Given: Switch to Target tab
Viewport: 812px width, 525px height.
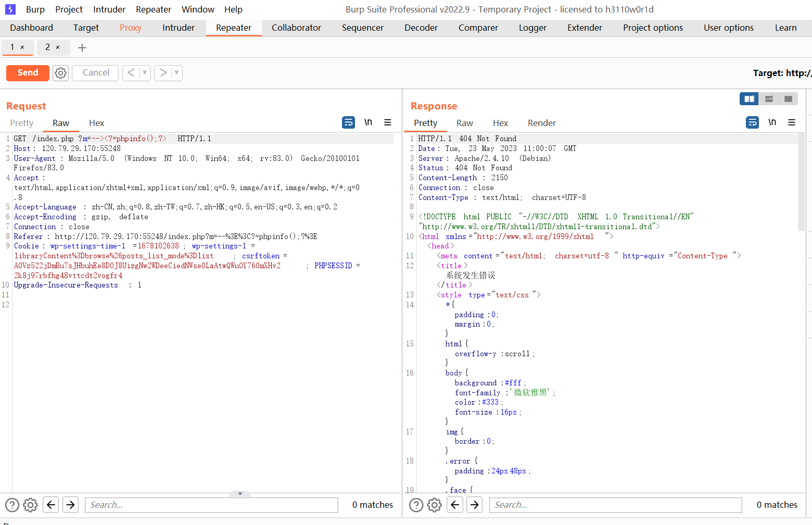Looking at the screenshot, I should click(x=86, y=28).
